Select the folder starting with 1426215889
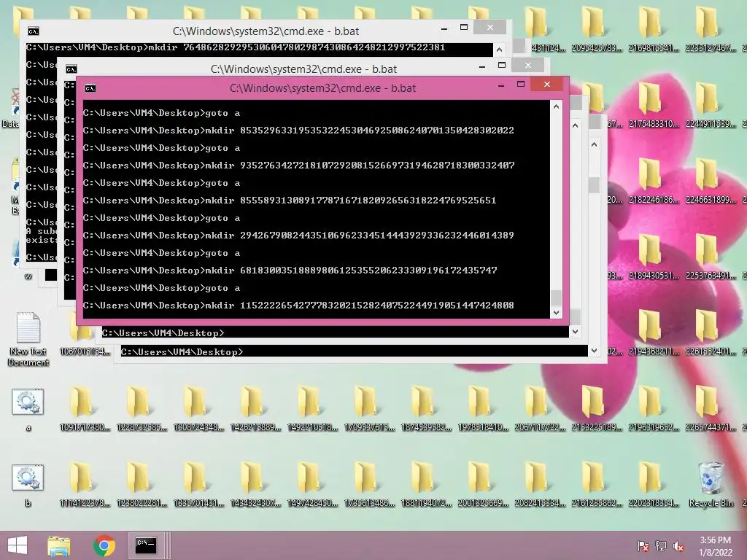Screen dimensions: 747x560 click(255, 409)
